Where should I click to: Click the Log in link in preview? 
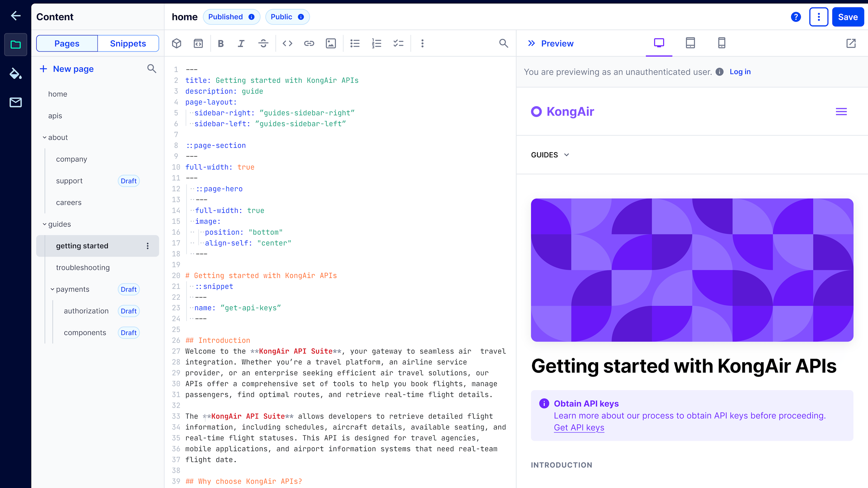click(740, 72)
